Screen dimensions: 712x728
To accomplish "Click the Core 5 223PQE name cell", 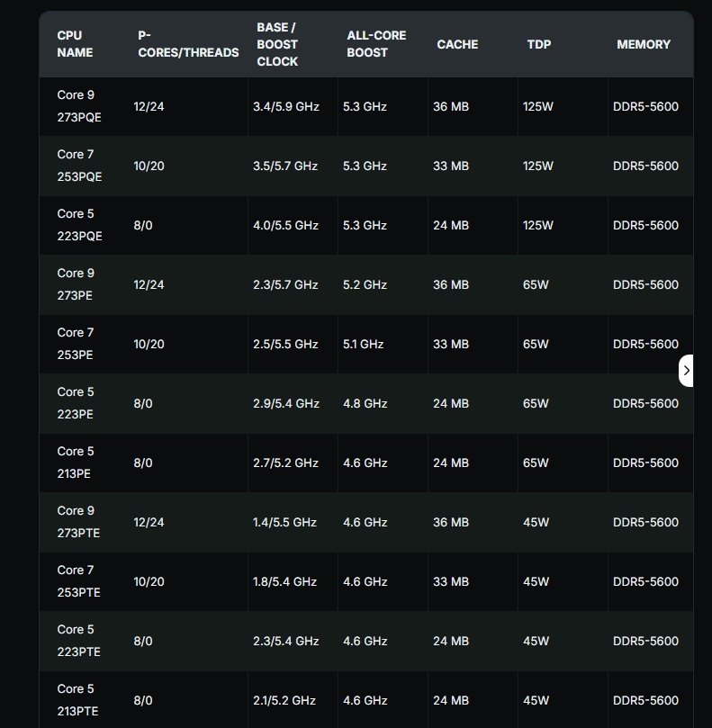I will tap(79, 225).
